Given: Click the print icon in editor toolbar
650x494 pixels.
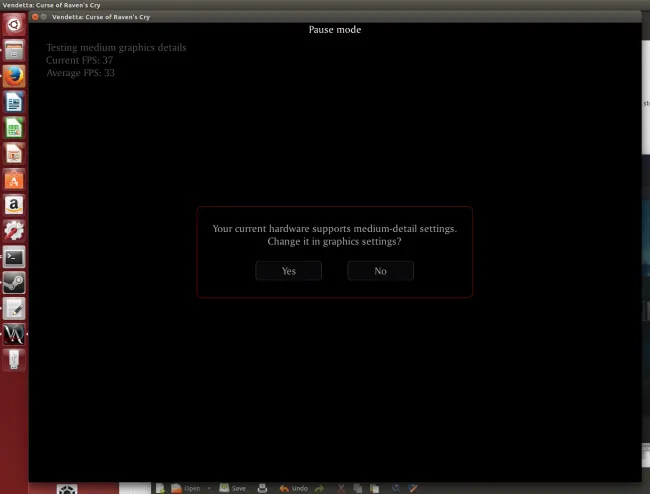Looking at the screenshot, I should [262, 488].
